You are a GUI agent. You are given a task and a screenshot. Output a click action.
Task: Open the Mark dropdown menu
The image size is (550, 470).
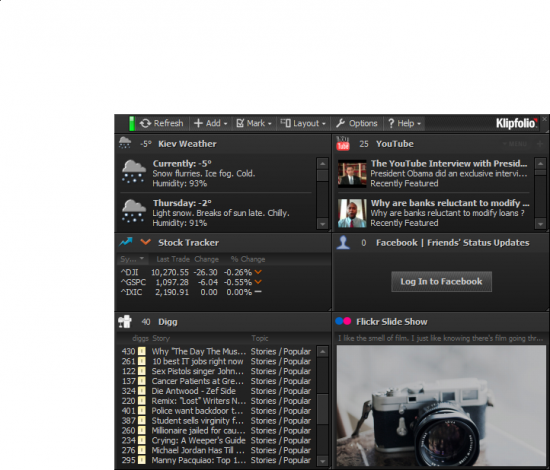[x=254, y=123]
